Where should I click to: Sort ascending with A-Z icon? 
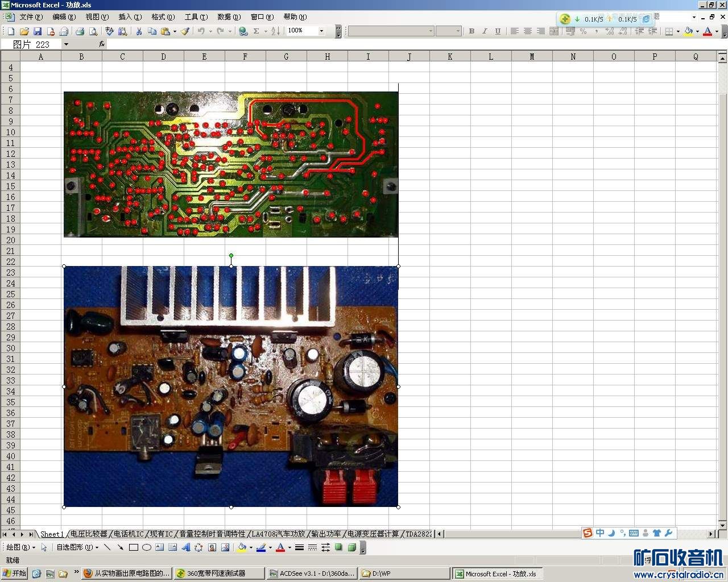click(x=275, y=31)
